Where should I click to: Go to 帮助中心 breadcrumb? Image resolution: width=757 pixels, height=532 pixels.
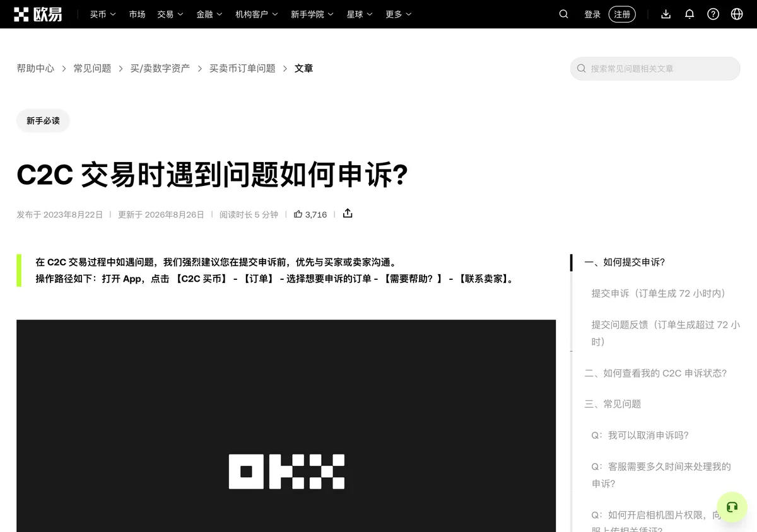[x=35, y=68]
